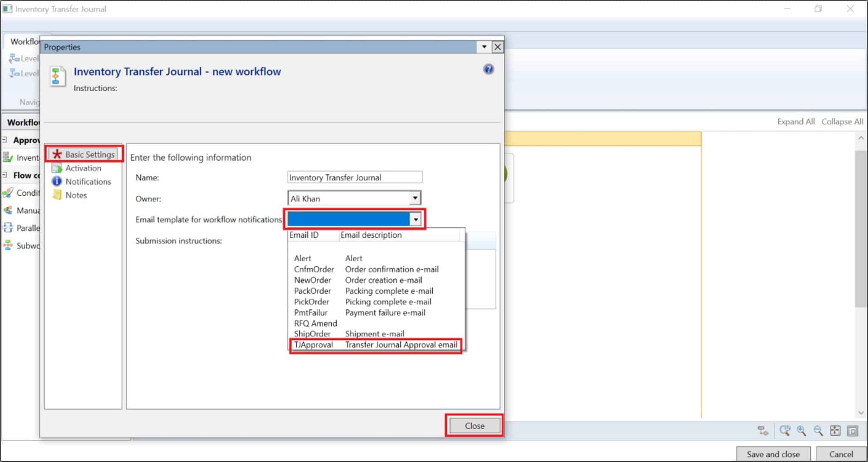This screenshot has height=462, width=868.
Task: Click the Save and close button
Action: [x=773, y=454]
